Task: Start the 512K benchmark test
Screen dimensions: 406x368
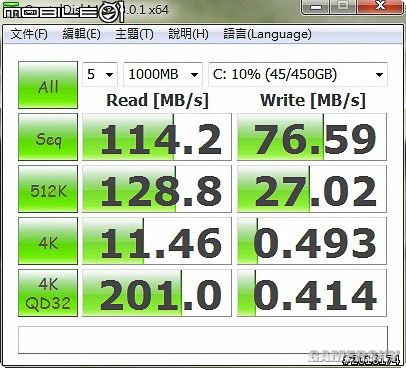Action: [x=48, y=189]
